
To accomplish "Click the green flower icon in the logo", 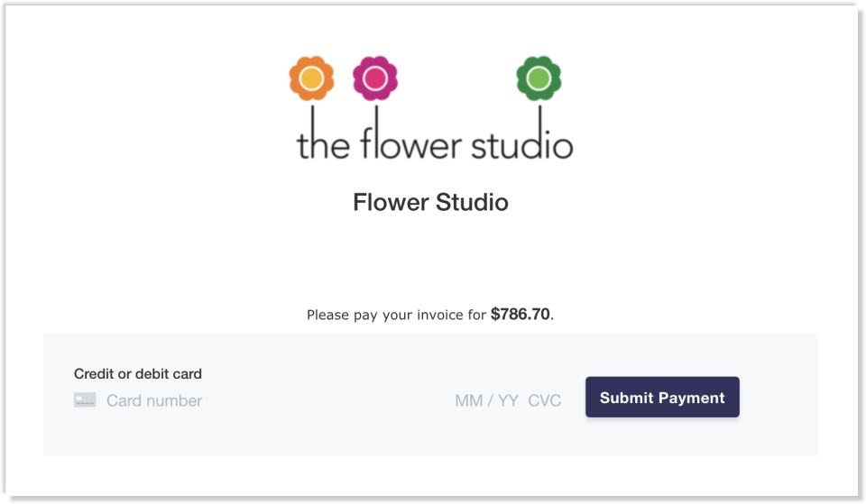I will pyautogui.click(x=539, y=78).
